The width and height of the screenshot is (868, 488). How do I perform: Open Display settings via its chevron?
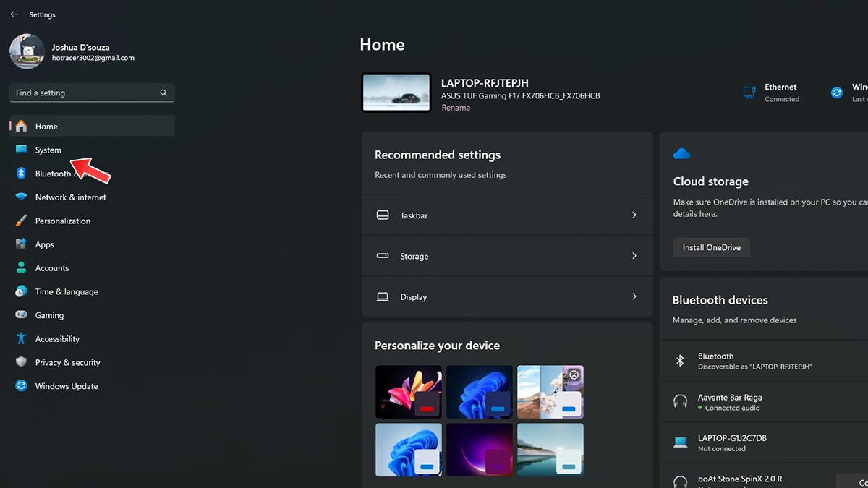(634, 296)
